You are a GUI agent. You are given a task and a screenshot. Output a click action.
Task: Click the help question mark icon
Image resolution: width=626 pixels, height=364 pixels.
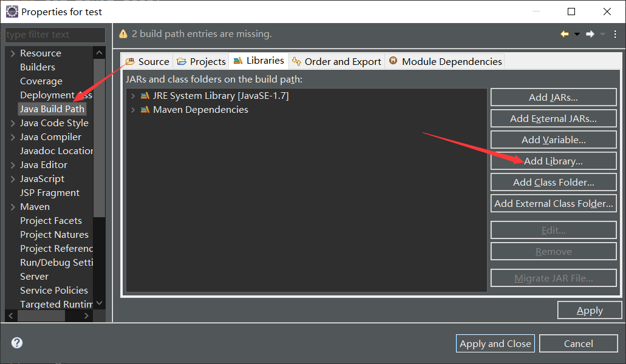[x=17, y=343]
